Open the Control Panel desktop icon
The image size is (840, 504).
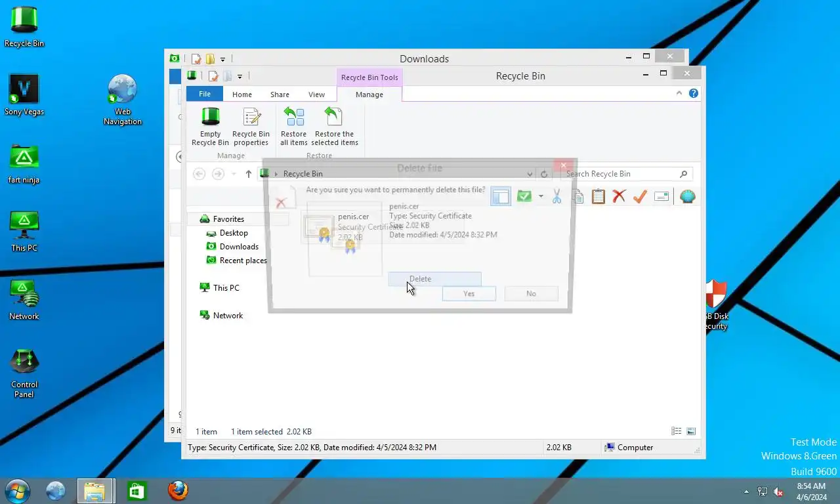[24, 373]
